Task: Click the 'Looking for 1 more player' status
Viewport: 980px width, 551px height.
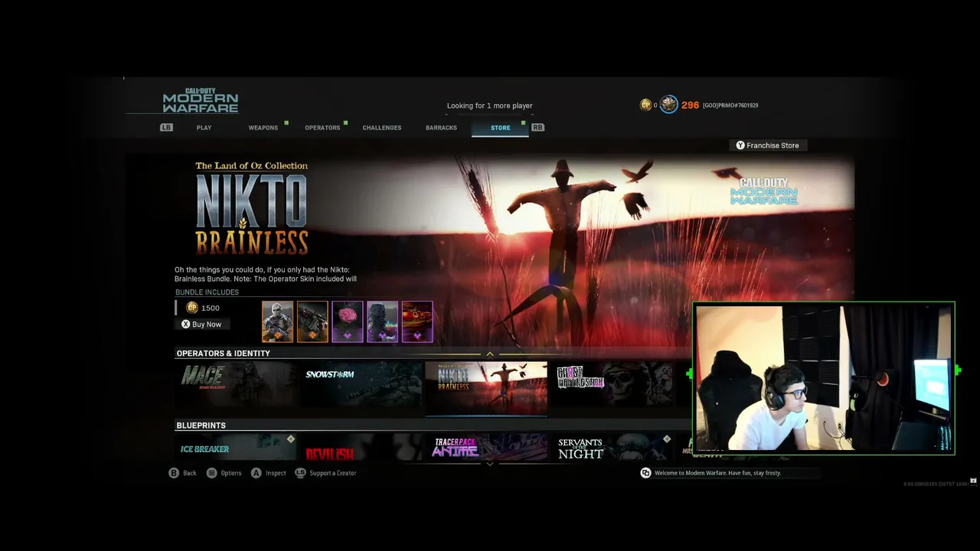Action: 490,106
